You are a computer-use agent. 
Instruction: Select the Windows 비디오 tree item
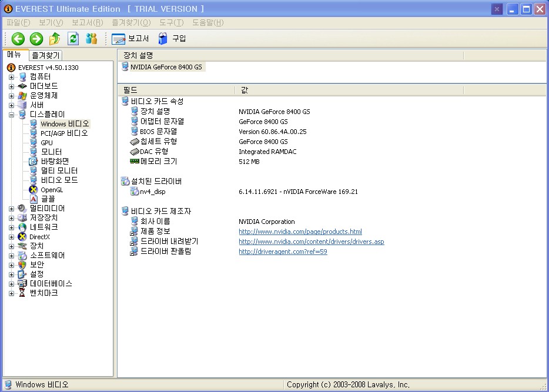pyautogui.click(x=65, y=124)
